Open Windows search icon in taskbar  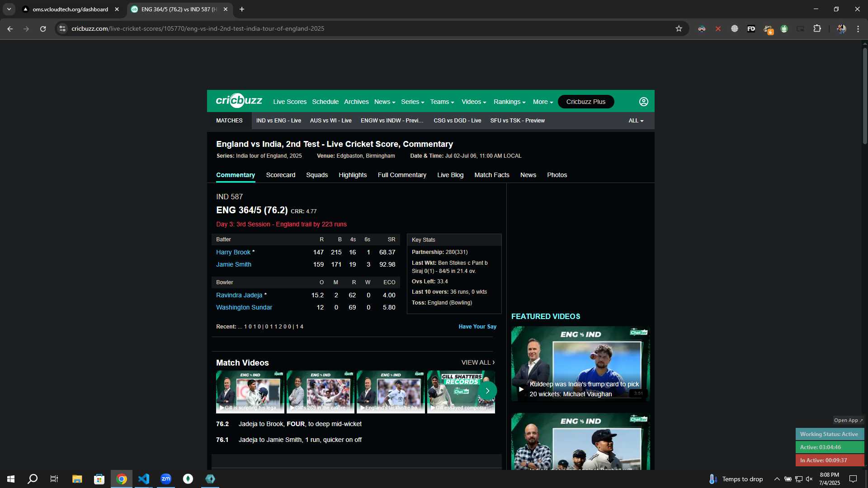coord(33,479)
